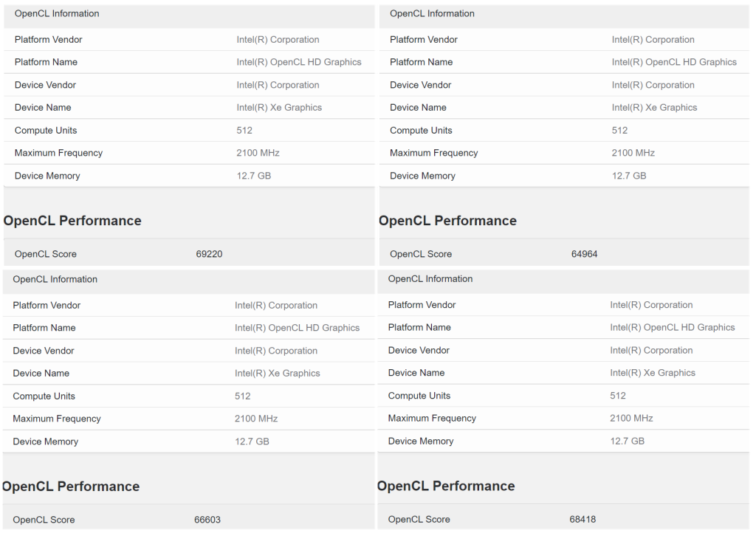Click 2100 MHz value in top-right table
756x536 pixels.
(633, 153)
